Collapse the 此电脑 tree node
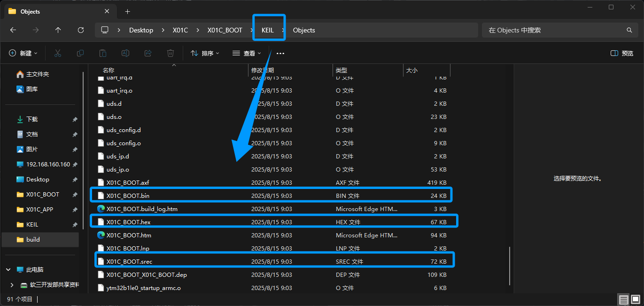644x306 pixels. (8, 270)
